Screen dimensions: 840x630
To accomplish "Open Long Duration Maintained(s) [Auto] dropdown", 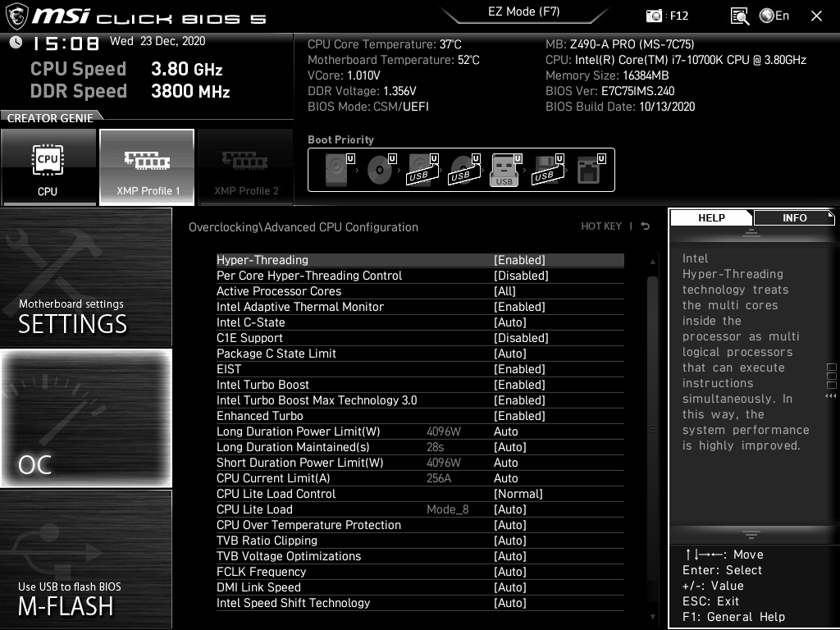I will click(x=510, y=447).
